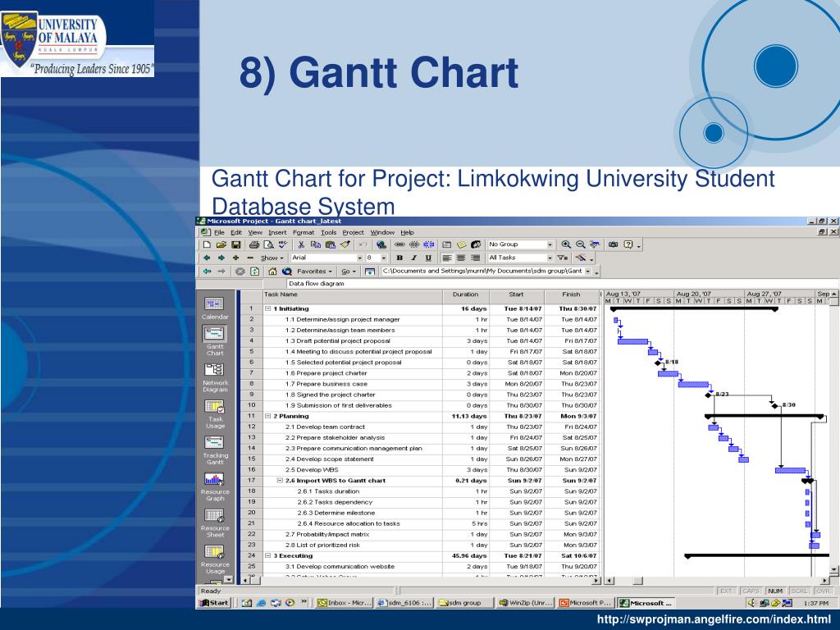Screen dimensions: 840x630
Task: Click the Split Task icon
Action: coord(428,244)
